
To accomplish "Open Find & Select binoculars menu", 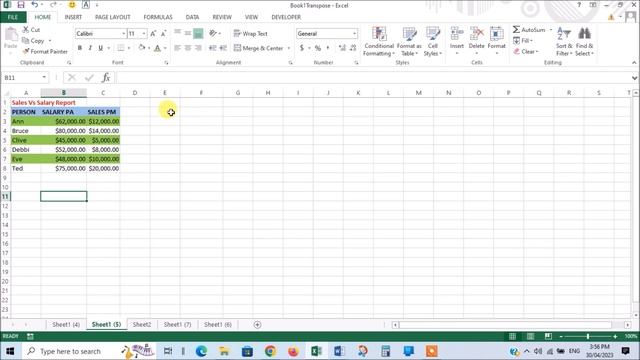I will point(584,41).
